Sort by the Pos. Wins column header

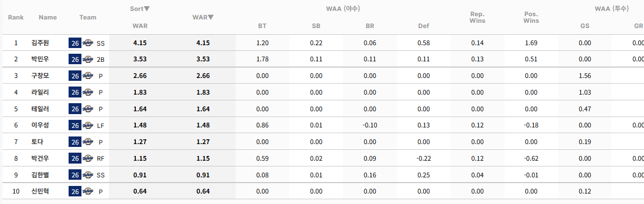tap(531, 18)
